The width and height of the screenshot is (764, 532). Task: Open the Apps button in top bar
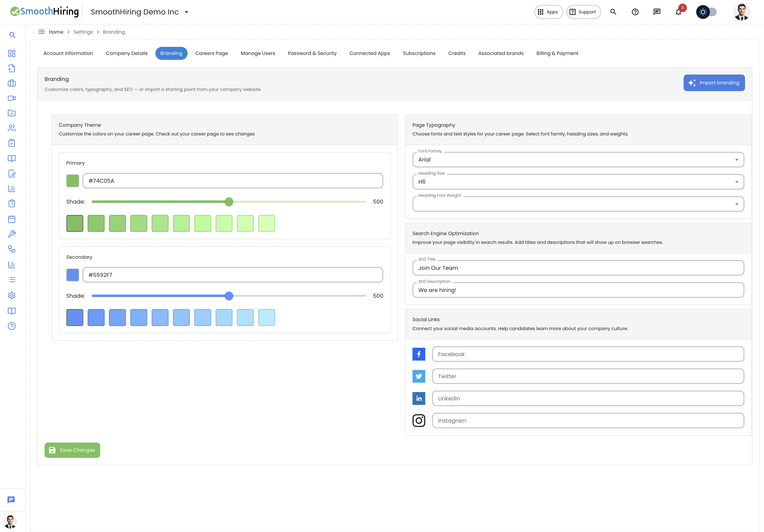[x=548, y=12]
